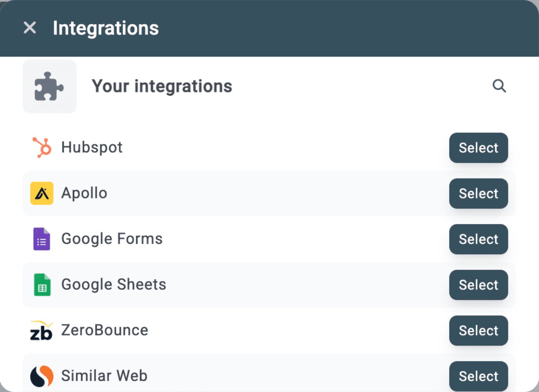This screenshot has height=392, width=539.
Task: Select the Apollo integration
Action: point(478,194)
